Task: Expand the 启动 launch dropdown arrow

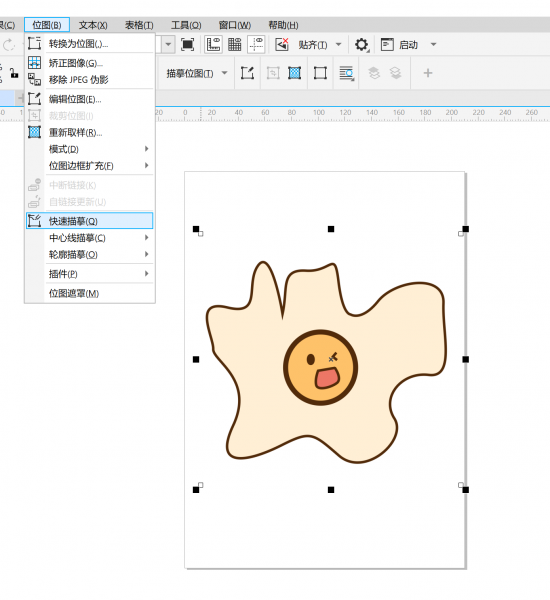Action: (x=433, y=45)
